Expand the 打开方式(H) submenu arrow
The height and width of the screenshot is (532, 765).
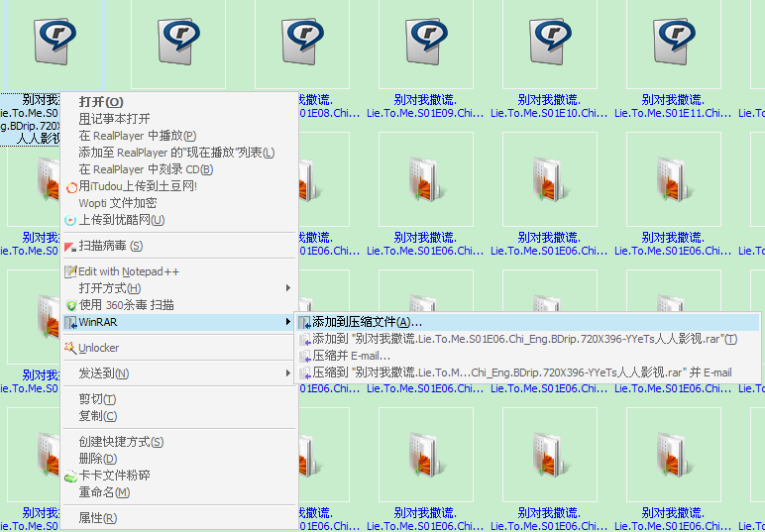coord(287,288)
